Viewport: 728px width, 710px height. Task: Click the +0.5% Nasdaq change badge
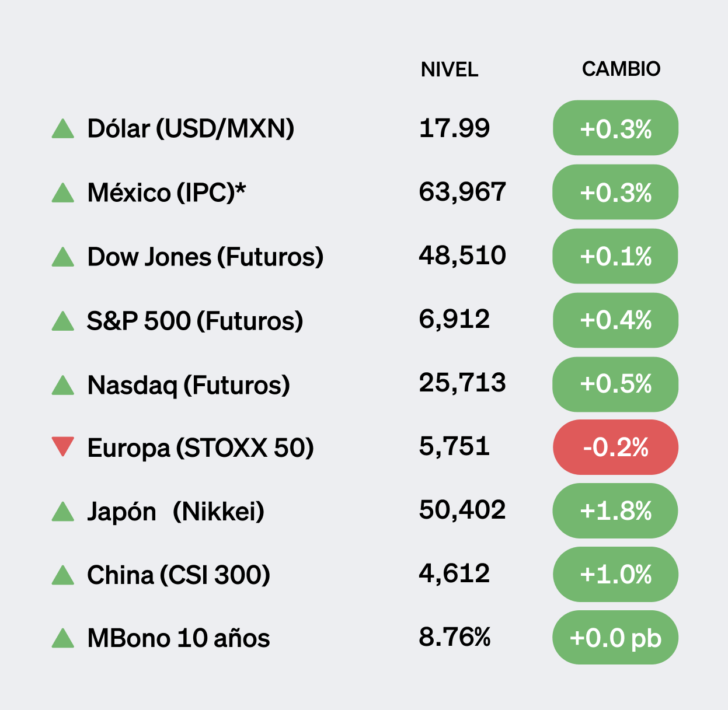point(615,384)
